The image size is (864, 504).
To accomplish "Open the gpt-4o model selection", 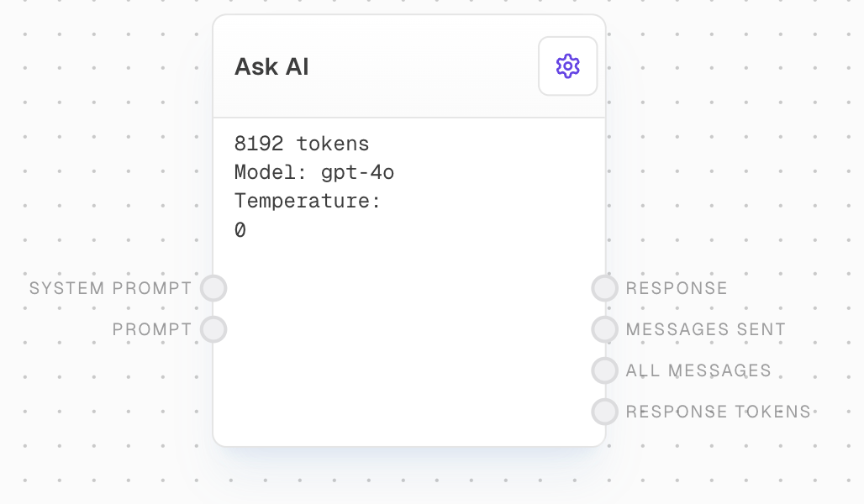I will coord(356,172).
